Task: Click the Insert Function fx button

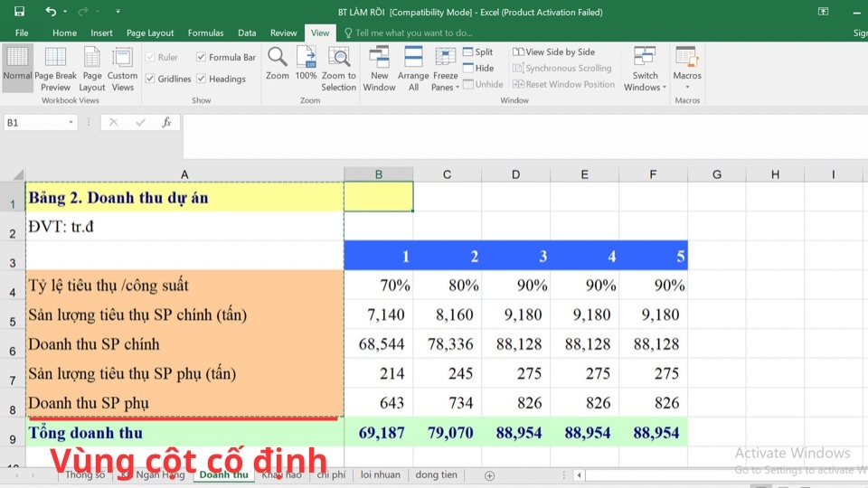Action: coord(166,122)
